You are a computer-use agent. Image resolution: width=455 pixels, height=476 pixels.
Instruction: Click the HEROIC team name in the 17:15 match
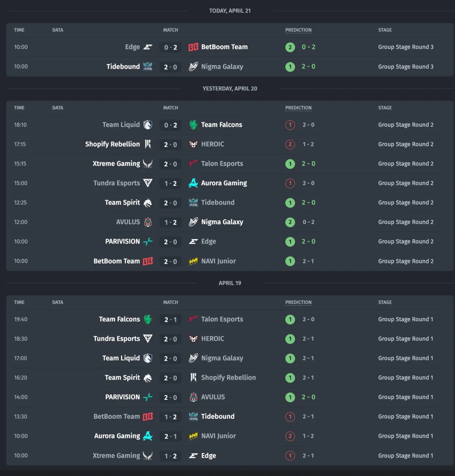click(212, 144)
